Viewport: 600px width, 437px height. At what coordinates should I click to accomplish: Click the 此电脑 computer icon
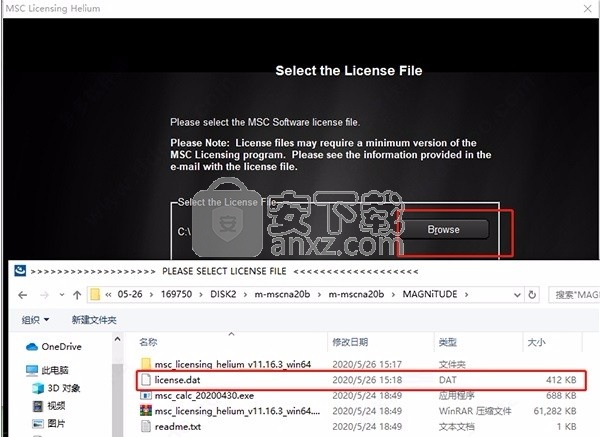32,370
